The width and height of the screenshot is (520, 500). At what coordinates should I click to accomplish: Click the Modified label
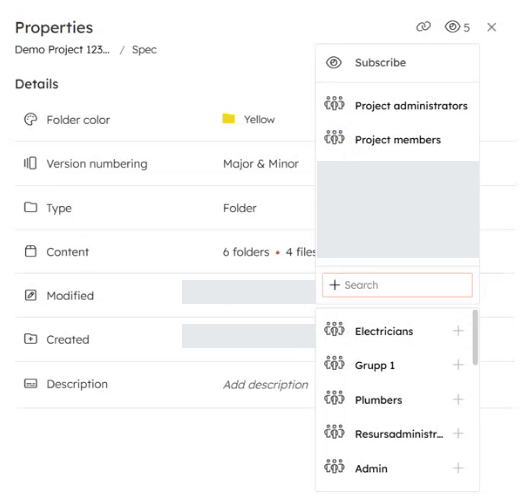click(x=70, y=296)
